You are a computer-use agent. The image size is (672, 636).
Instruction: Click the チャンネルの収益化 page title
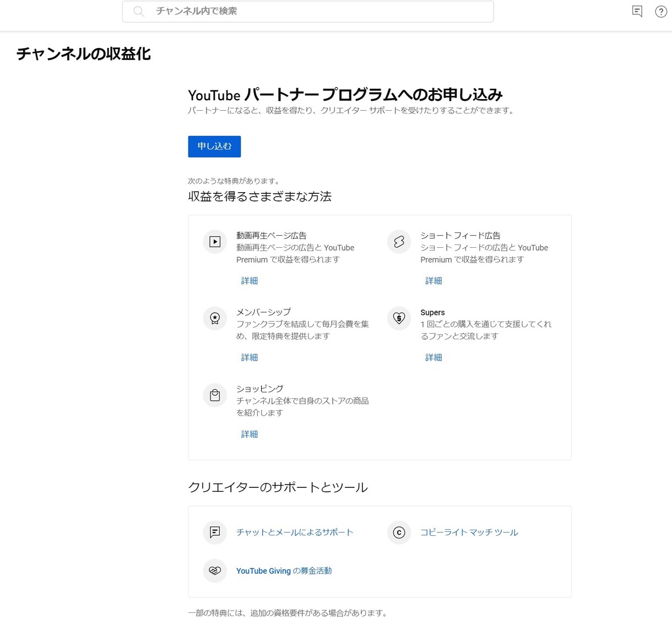coord(84,54)
